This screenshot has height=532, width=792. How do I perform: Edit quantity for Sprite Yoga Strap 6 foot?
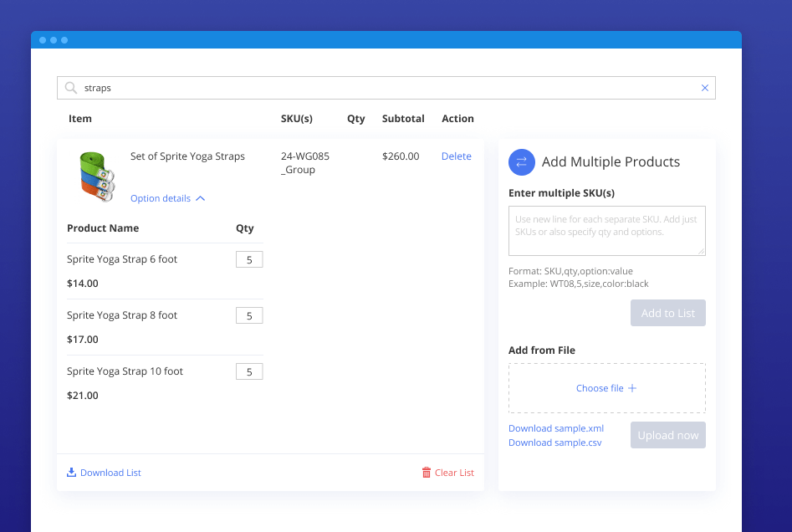(x=249, y=260)
